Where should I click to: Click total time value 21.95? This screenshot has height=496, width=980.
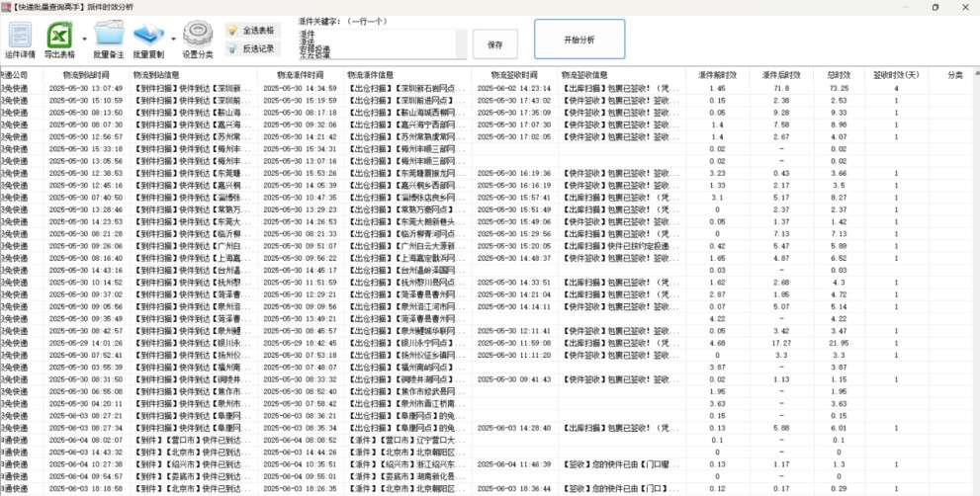click(x=839, y=343)
